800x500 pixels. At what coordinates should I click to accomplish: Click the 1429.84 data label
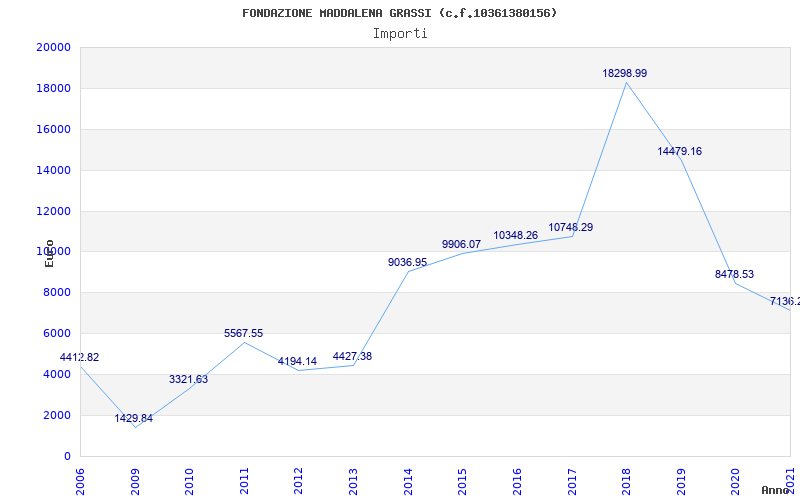(x=133, y=419)
